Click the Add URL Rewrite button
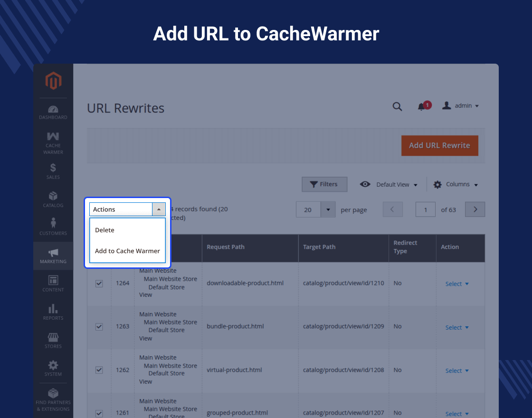Viewport: 532px width, 418px height. [440, 145]
